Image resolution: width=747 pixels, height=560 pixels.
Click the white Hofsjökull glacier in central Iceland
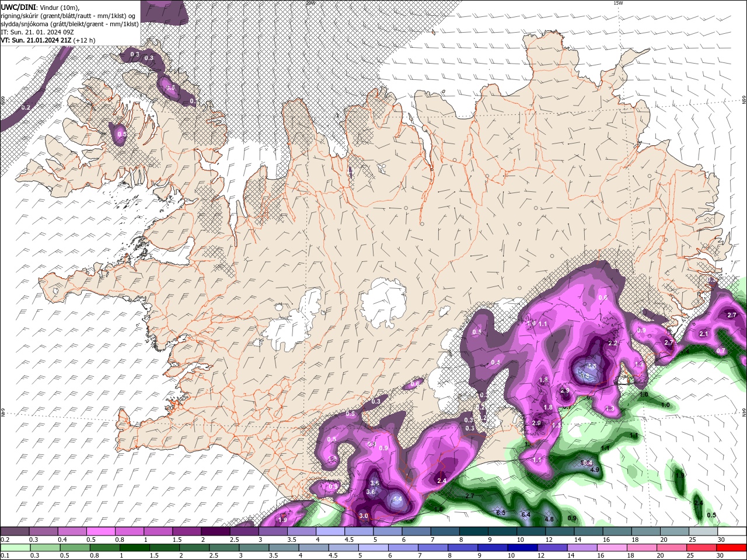pos(383,303)
